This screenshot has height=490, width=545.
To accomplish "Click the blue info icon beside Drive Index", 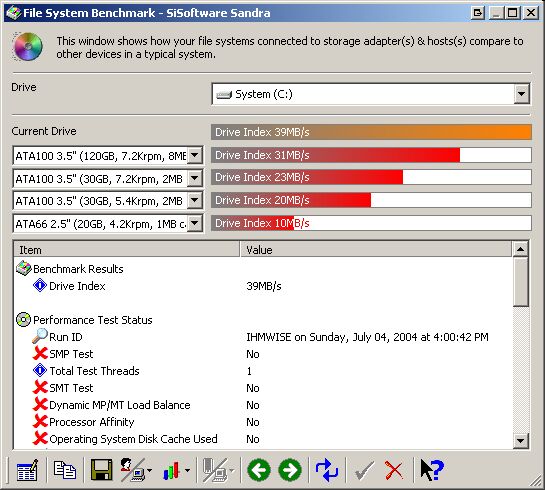I will point(40,285).
